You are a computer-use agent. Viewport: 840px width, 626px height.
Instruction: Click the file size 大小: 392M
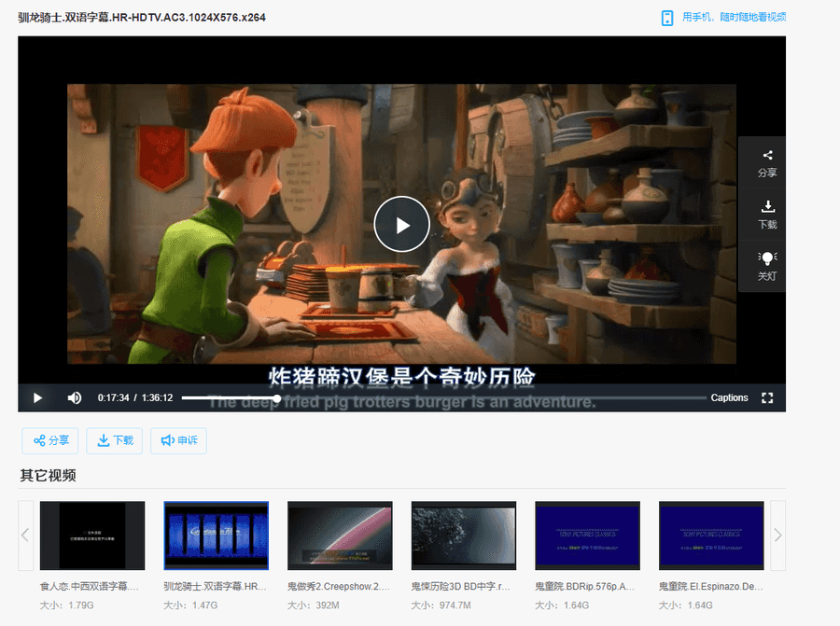pos(314,605)
